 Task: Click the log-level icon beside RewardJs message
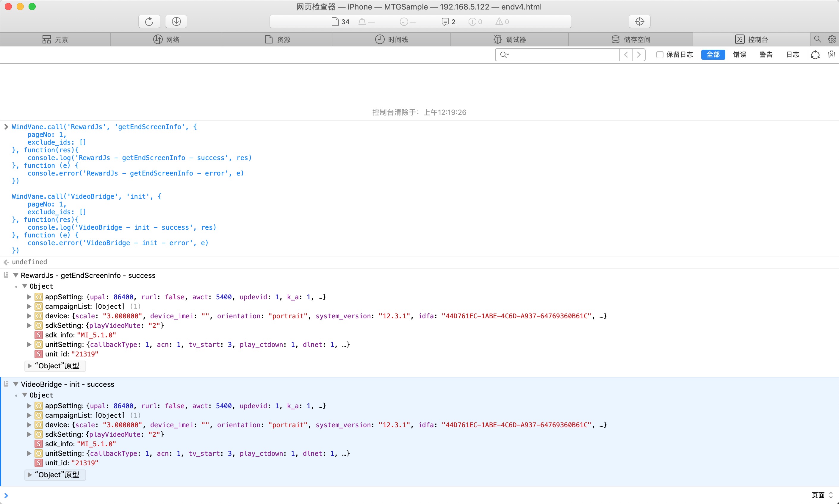pyautogui.click(x=6, y=275)
